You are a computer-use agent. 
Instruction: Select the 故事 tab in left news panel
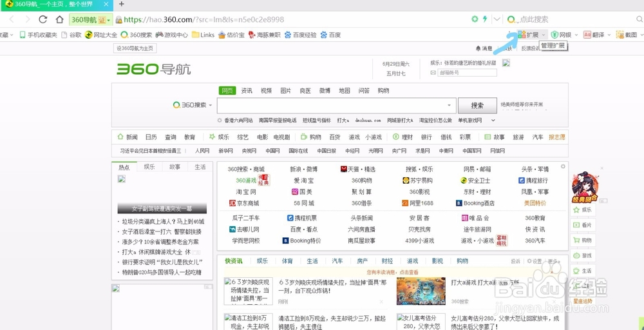[x=175, y=167]
